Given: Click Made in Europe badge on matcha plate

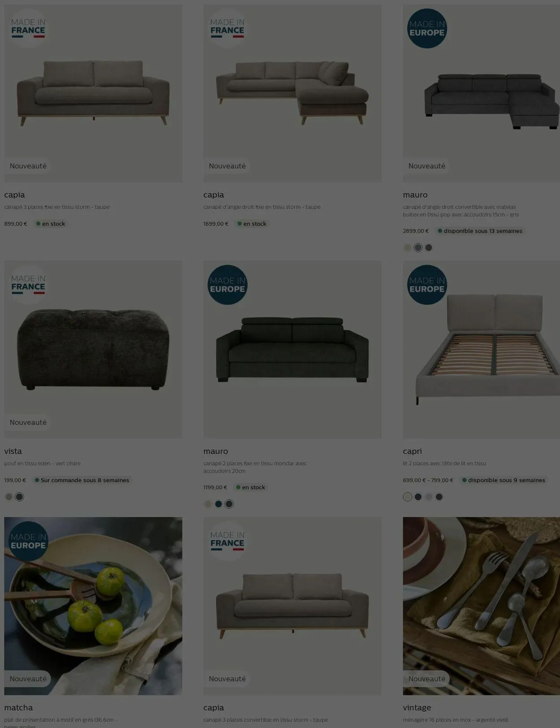Looking at the screenshot, I should 28,541.
